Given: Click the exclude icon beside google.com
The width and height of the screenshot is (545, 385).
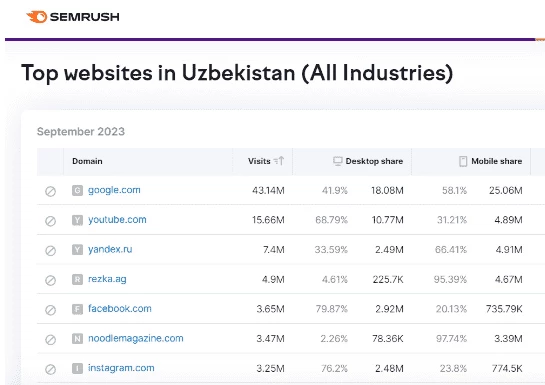Looking at the screenshot, I should (x=50, y=191).
